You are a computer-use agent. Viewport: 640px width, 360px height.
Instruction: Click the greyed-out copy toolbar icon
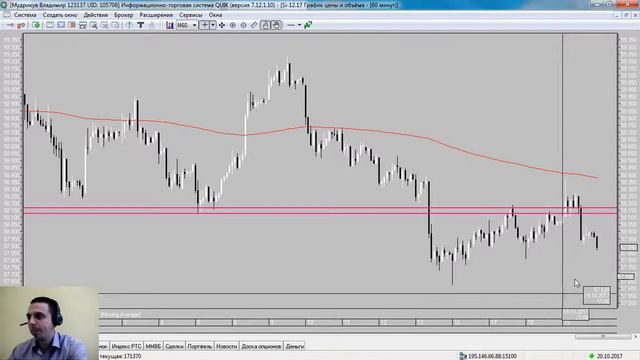116,25
